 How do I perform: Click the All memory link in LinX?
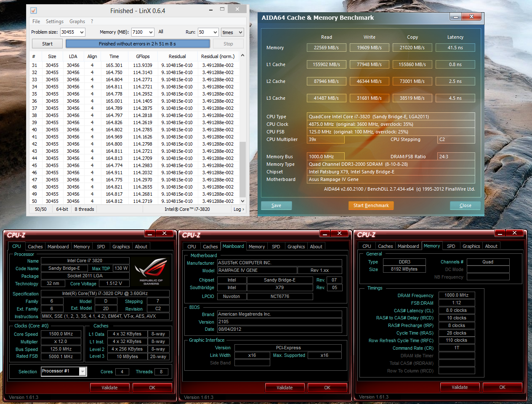click(x=161, y=32)
